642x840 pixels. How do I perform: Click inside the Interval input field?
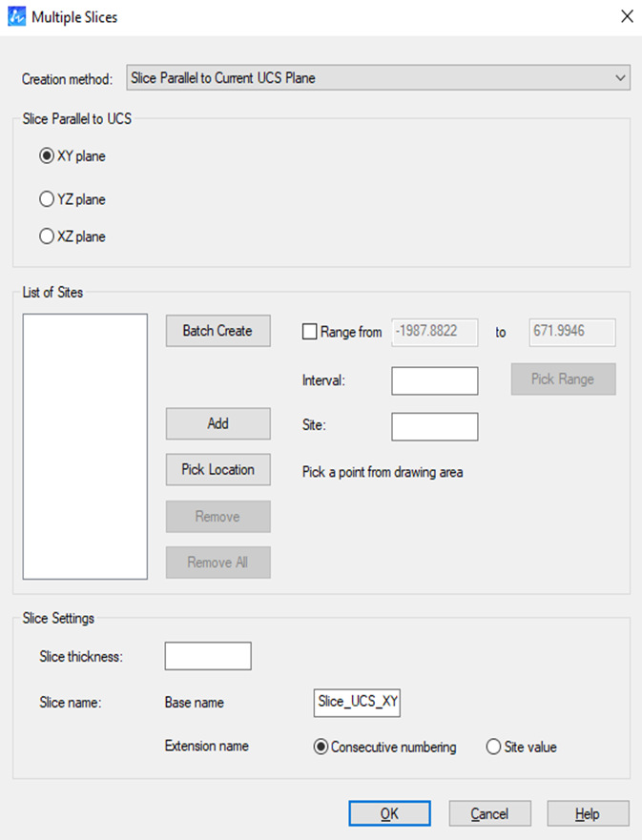pos(434,380)
